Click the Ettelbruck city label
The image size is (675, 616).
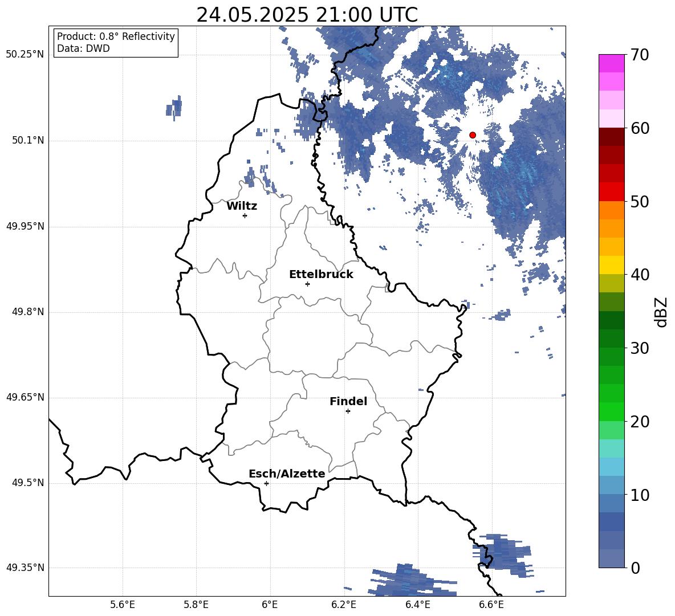click(x=321, y=275)
